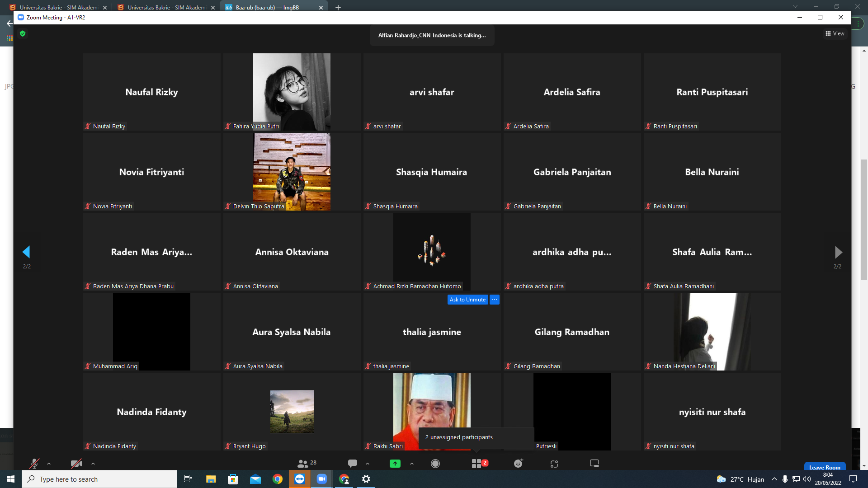
Task: Open more options on thalia jasmine tile
Action: point(495,300)
